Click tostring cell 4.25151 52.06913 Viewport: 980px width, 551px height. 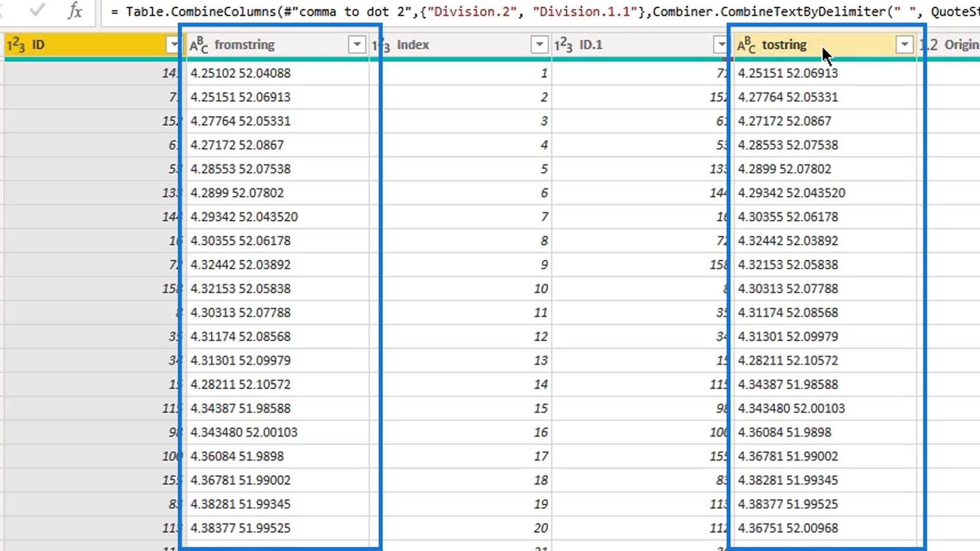click(824, 73)
